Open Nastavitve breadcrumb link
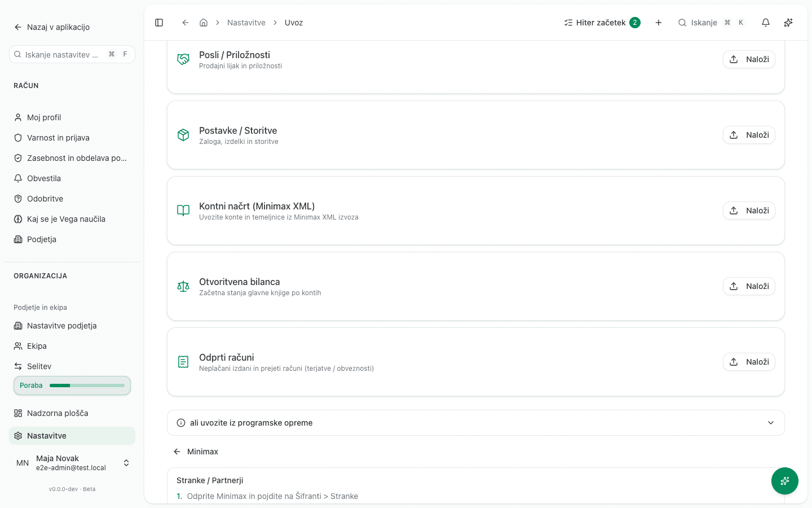Screen dimensions: 812x508 [x=246, y=23]
